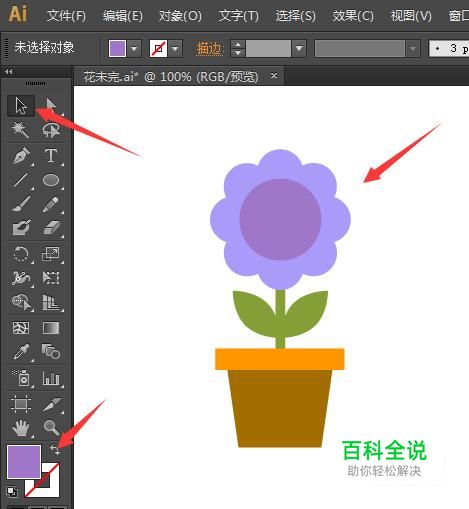Open the 文件(F) menu
This screenshot has width=469, height=509.
pyautogui.click(x=66, y=15)
